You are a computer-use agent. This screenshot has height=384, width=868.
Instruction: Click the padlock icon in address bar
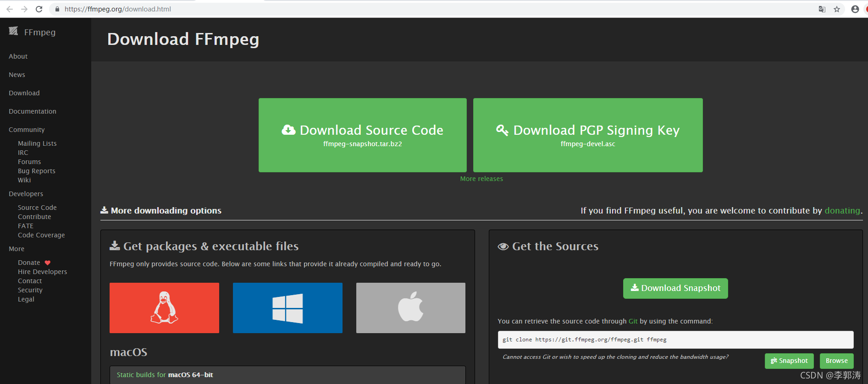[x=57, y=9]
